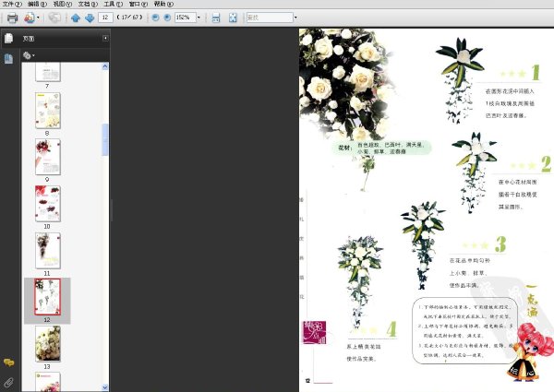The width and height of the screenshot is (554, 392).
Task: Select page thumbnail 10
Action: click(x=48, y=204)
